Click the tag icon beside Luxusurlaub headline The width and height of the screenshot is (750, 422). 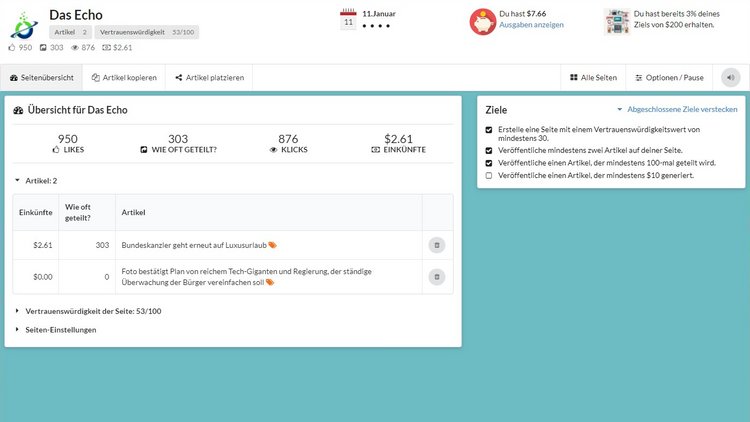click(272, 245)
